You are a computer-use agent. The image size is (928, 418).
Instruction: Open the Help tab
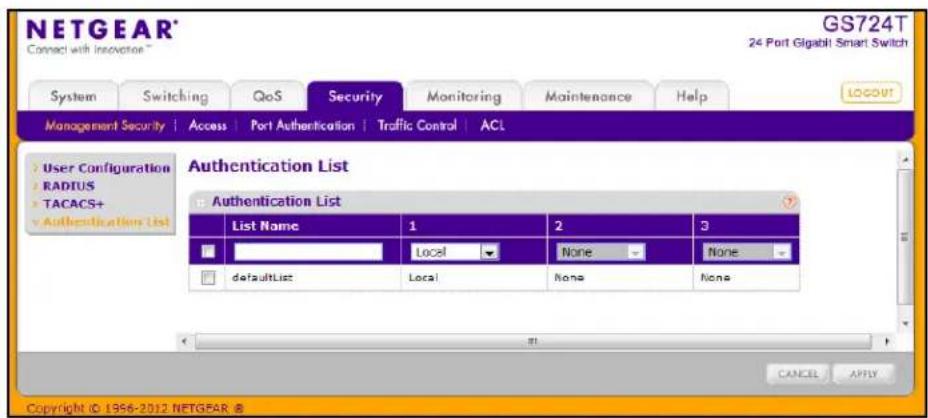pyautogui.click(x=692, y=97)
